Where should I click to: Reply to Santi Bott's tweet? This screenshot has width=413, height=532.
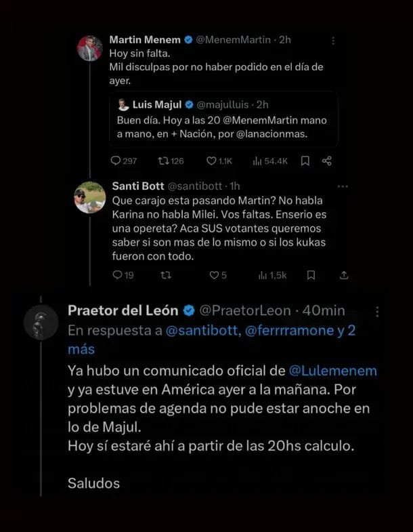pos(116,274)
